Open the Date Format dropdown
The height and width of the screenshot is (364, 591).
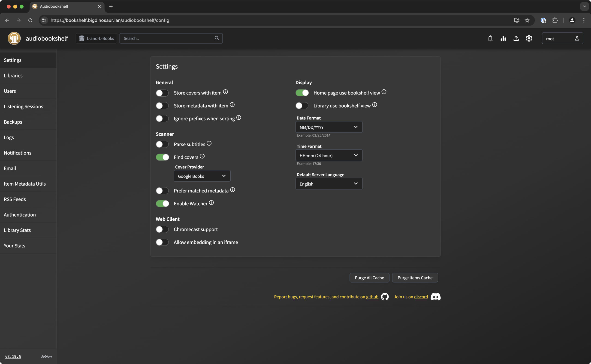329,127
